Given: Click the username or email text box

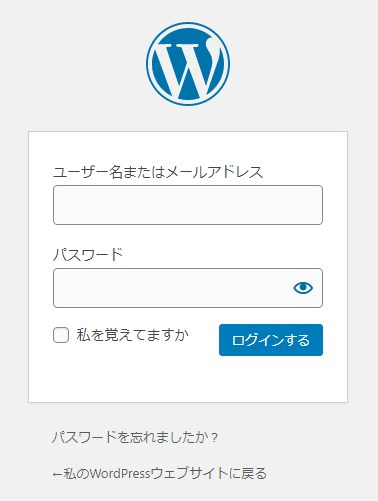Looking at the screenshot, I should coord(188,205).
